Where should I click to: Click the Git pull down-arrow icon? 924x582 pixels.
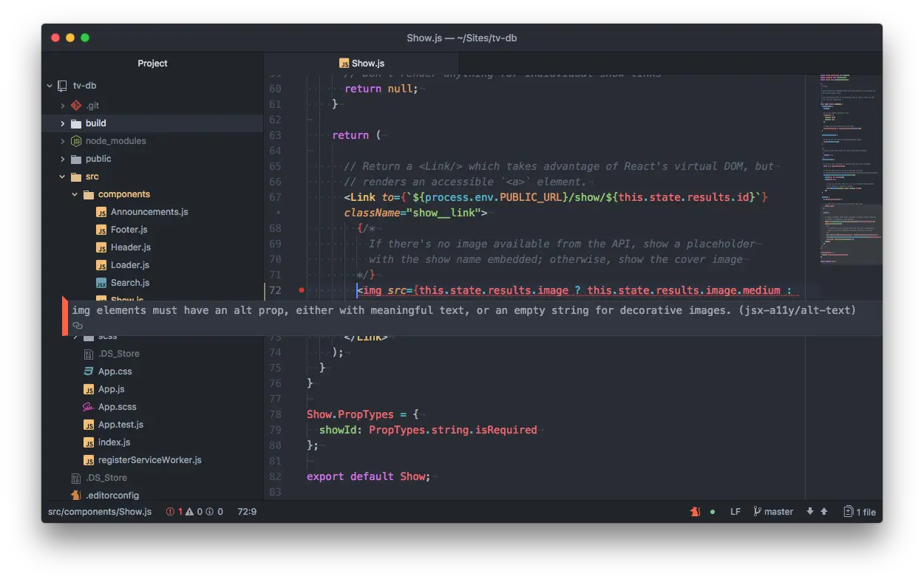tap(810, 510)
